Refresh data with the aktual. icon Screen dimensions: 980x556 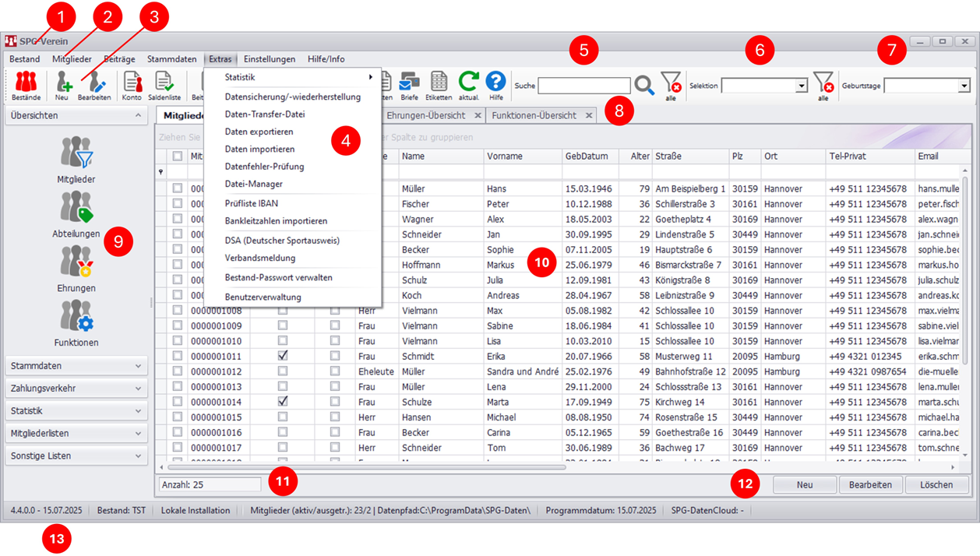pyautogui.click(x=468, y=84)
